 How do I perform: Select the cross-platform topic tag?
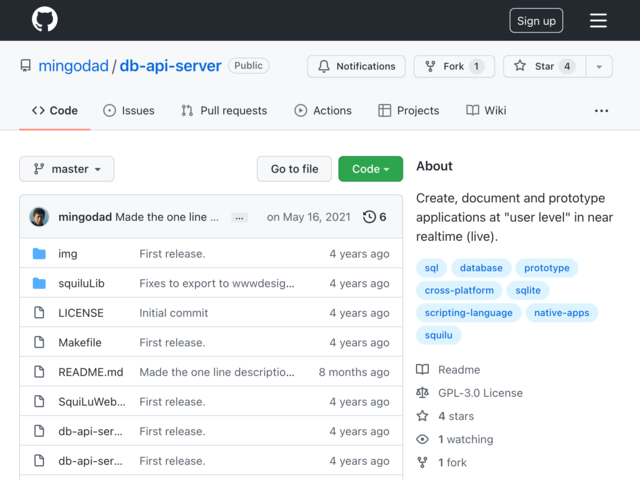tap(459, 290)
